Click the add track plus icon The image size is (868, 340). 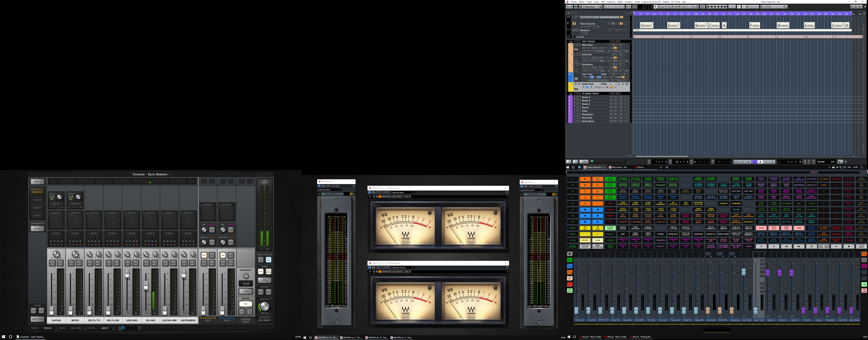tap(627, 13)
